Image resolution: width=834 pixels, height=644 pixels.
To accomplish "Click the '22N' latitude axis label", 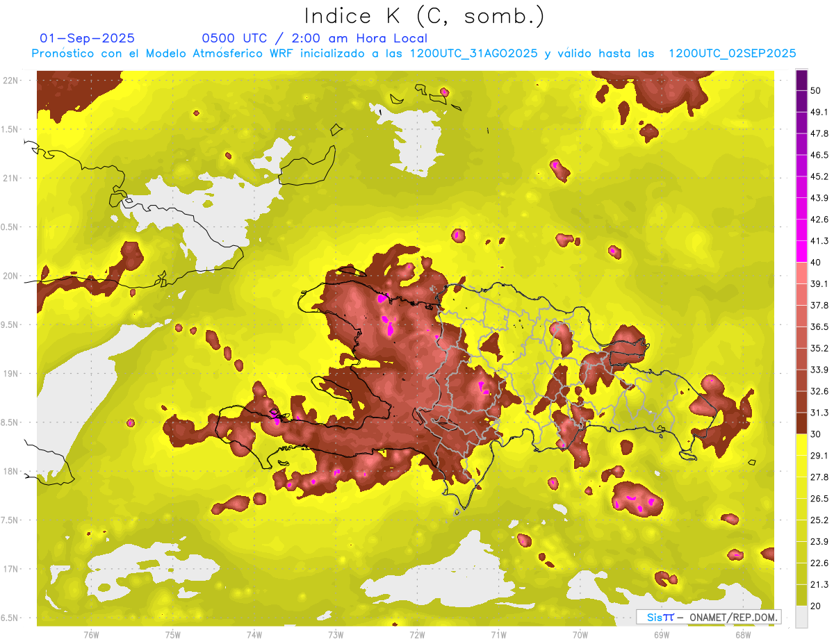I will (x=10, y=80).
